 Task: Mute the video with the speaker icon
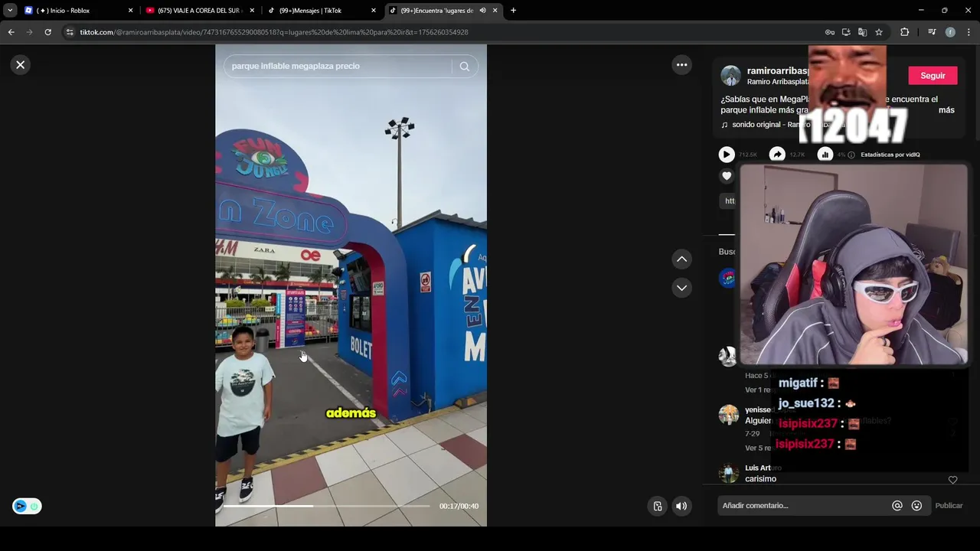point(681,506)
